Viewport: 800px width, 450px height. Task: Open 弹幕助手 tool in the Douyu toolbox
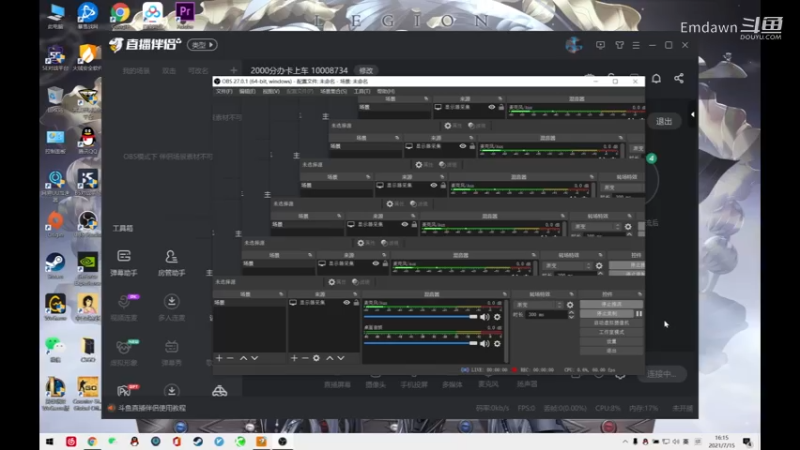pos(124,263)
